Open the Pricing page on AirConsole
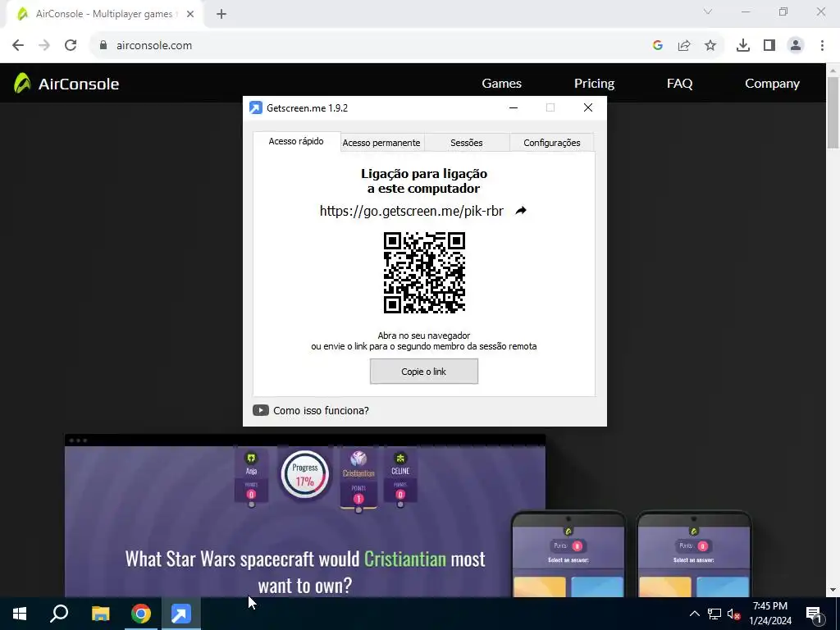 tap(594, 84)
